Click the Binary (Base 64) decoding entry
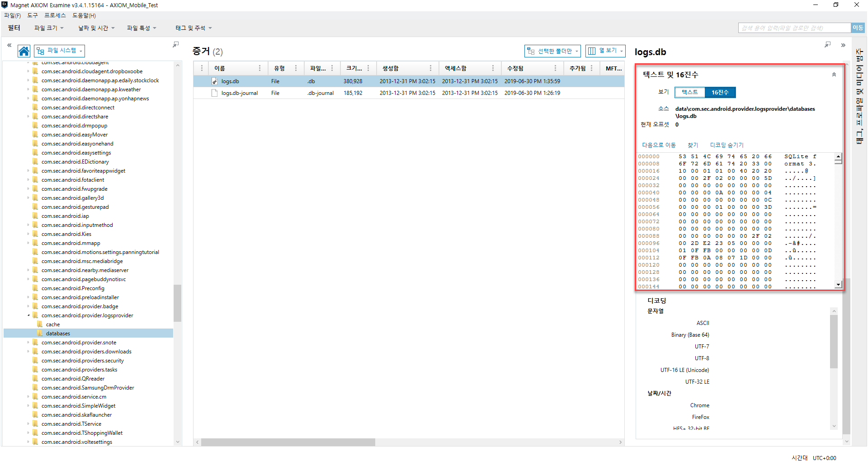The width and height of the screenshot is (868, 470). point(690,335)
